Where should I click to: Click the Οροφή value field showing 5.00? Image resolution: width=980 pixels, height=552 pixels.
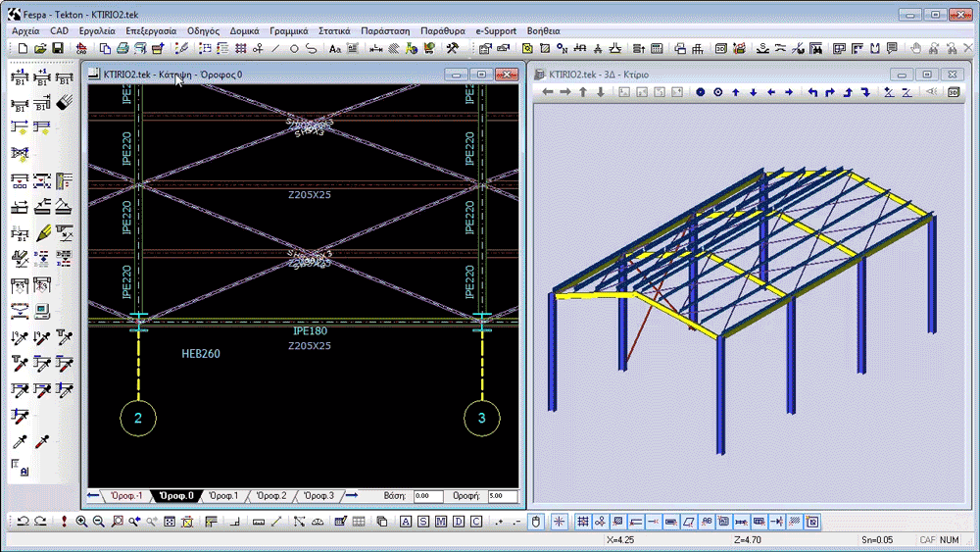503,496
